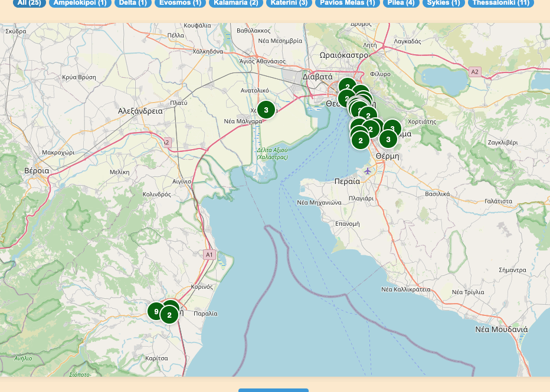This screenshot has height=392, width=550.
Task: Open the southernmost 2 cluster by the Thessaloniki coast
Action: point(360,141)
